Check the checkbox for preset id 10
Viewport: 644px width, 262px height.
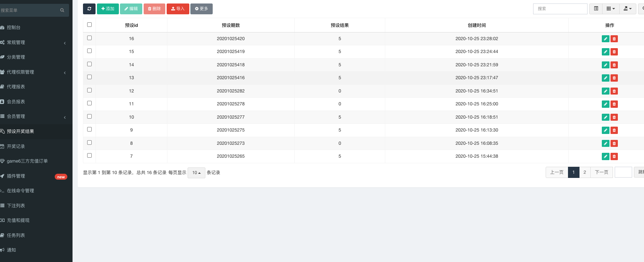(x=89, y=116)
